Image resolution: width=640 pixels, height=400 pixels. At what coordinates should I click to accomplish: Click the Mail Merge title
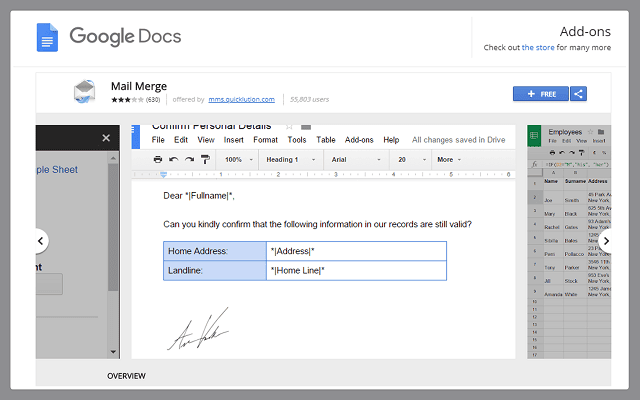tap(139, 86)
